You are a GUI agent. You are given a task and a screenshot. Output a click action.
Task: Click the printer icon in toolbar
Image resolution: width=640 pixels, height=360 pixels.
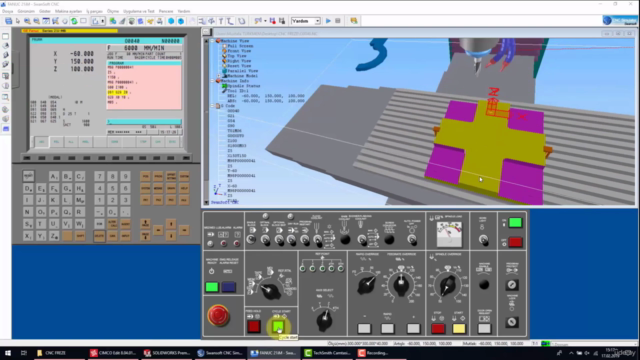click(x=160, y=21)
